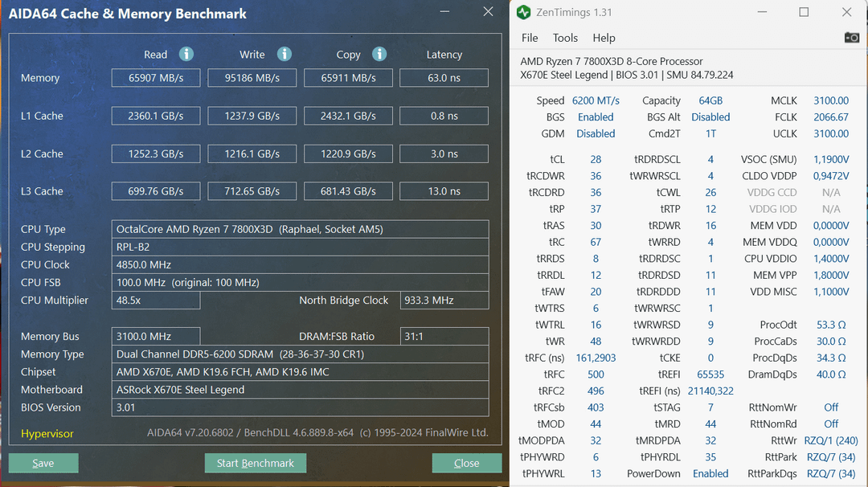Image resolution: width=868 pixels, height=487 pixels.
Task: Take a ZenTimings screenshot with the camera icon
Action: click(851, 38)
